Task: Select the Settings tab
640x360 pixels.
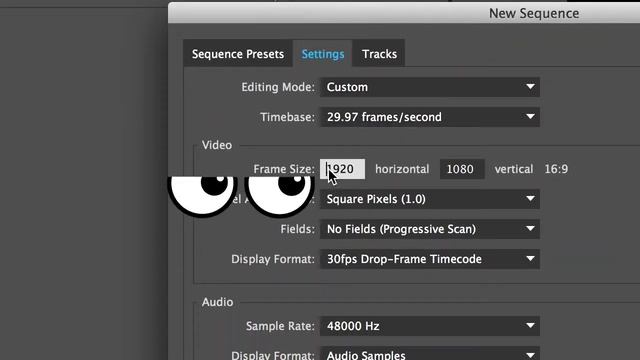Action: point(322,53)
